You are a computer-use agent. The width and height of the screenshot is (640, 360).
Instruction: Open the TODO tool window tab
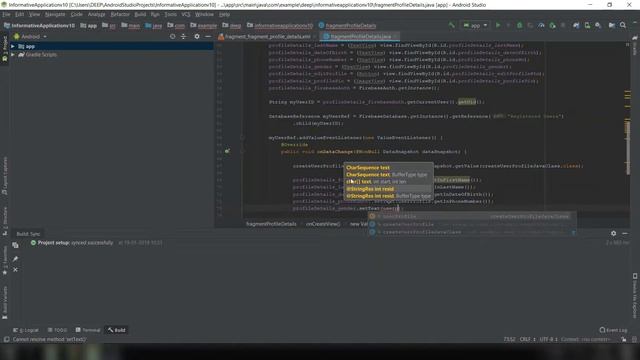pos(58,330)
